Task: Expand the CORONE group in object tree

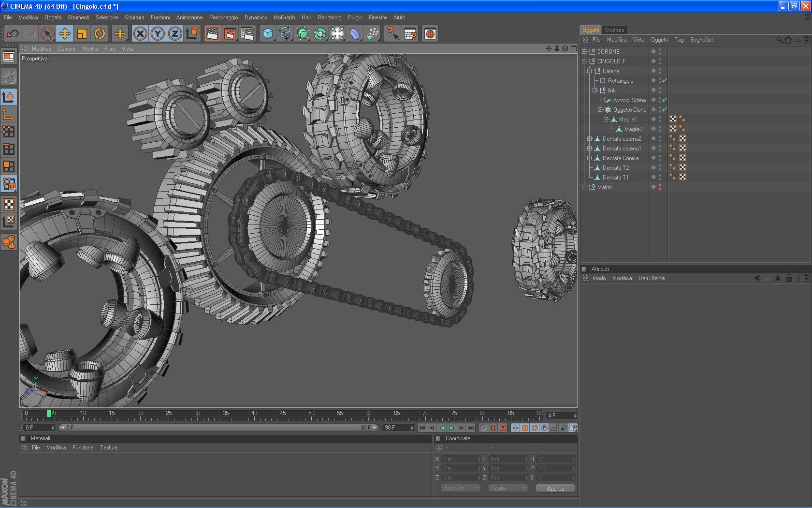Action: pos(584,51)
